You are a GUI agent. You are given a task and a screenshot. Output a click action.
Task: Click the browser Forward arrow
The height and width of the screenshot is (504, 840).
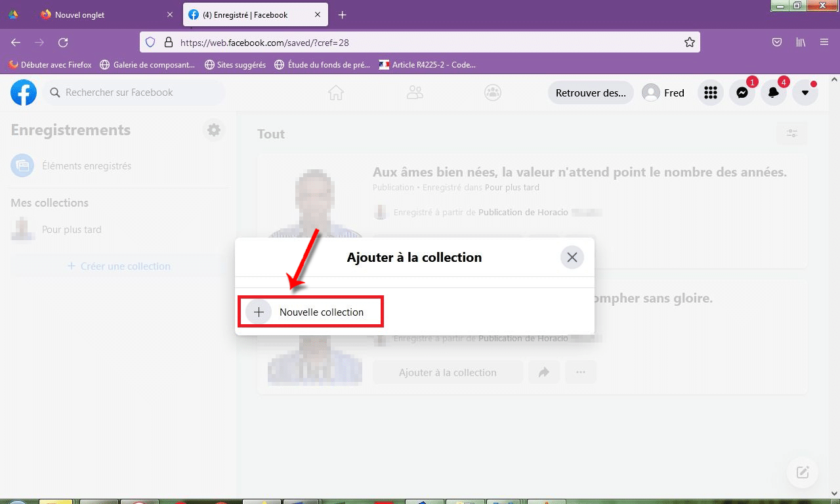(x=39, y=42)
